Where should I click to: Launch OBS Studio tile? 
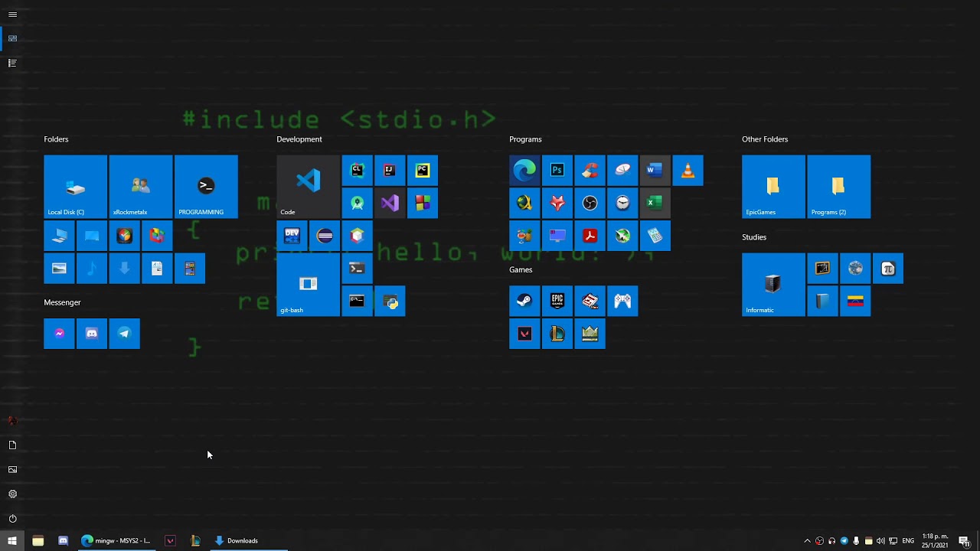(x=590, y=203)
